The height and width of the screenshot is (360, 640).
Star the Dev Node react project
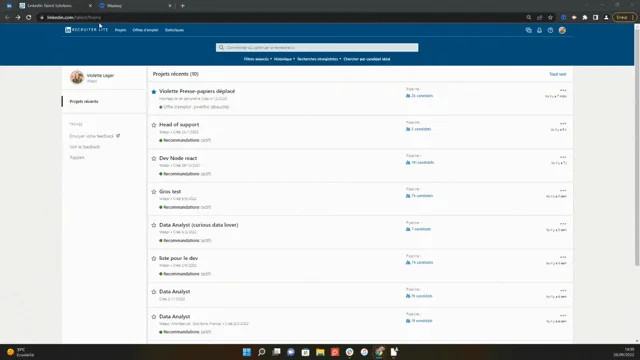click(154, 159)
